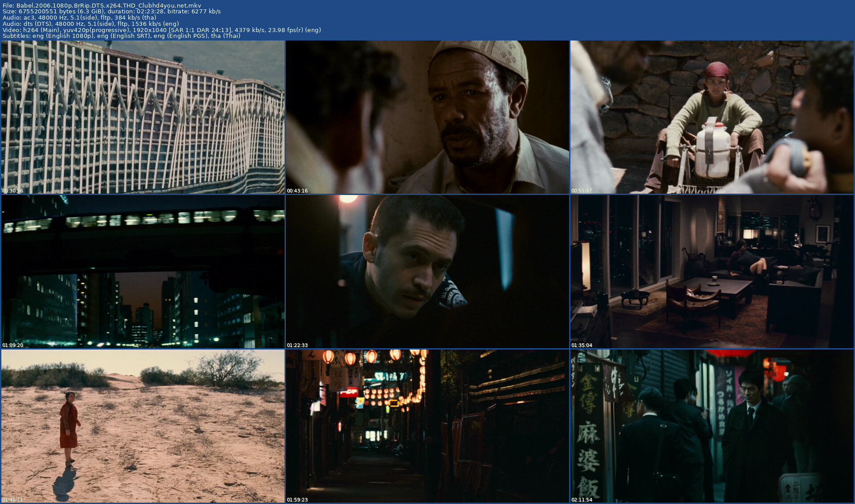Click the DTS English audio info line
This screenshot has height=504, width=855.
pyautogui.click(x=91, y=24)
